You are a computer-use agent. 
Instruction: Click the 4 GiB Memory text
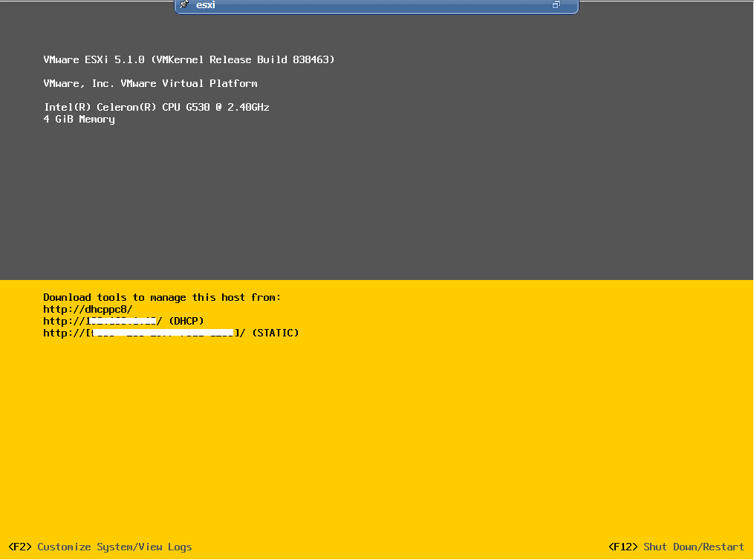click(x=79, y=119)
